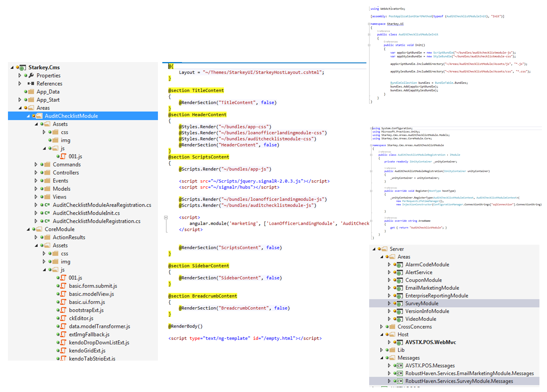Screen dimensions: 547x392
Task: Click the References node icon
Action: (31, 84)
